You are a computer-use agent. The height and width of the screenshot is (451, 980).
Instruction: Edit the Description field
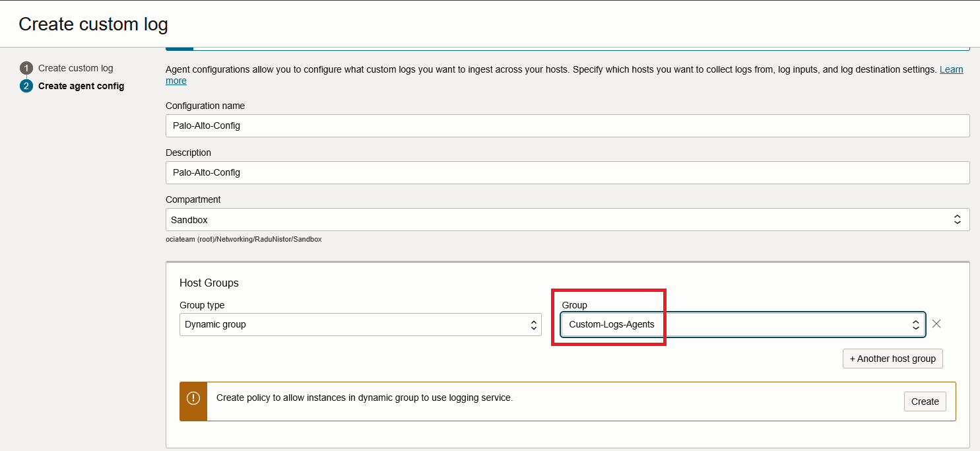[568, 172]
